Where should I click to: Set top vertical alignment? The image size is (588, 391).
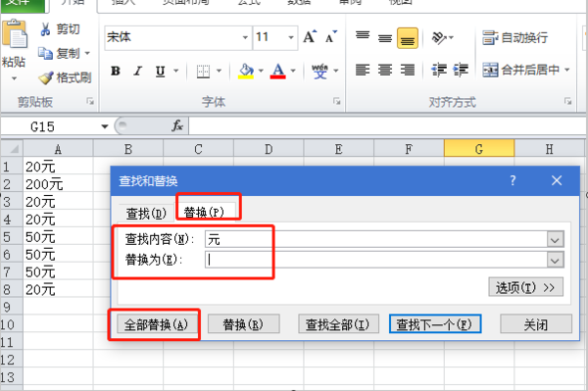(x=363, y=36)
